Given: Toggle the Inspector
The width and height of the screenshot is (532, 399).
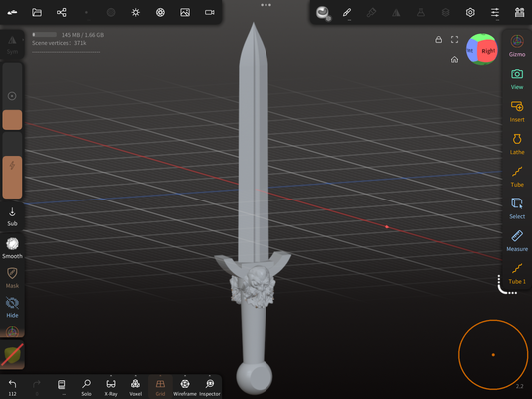Looking at the screenshot, I should (x=210, y=387).
